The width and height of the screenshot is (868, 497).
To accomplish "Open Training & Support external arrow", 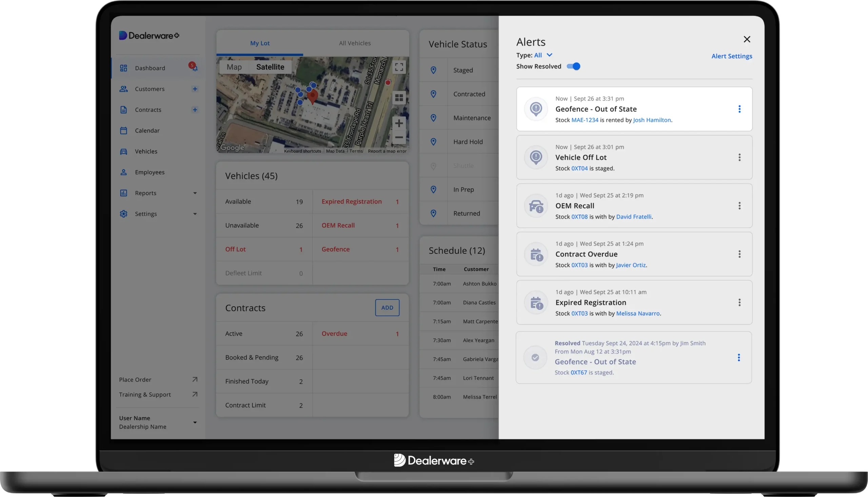I will pyautogui.click(x=195, y=394).
